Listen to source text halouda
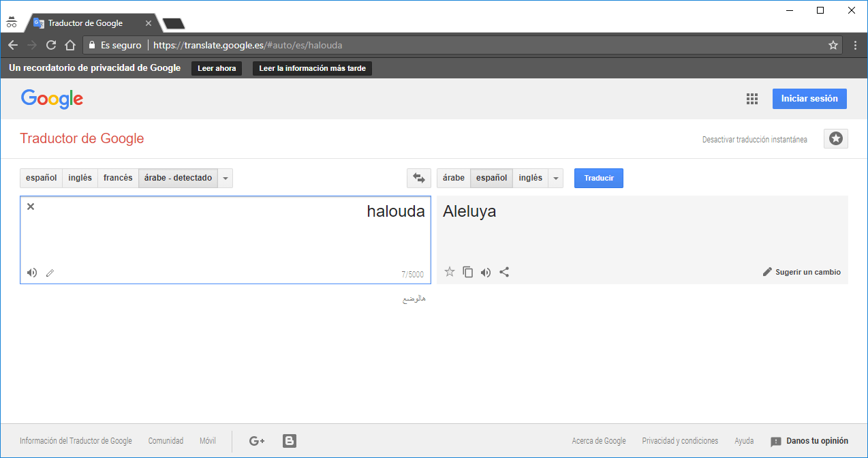This screenshot has height=458, width=868. point(32,273)
